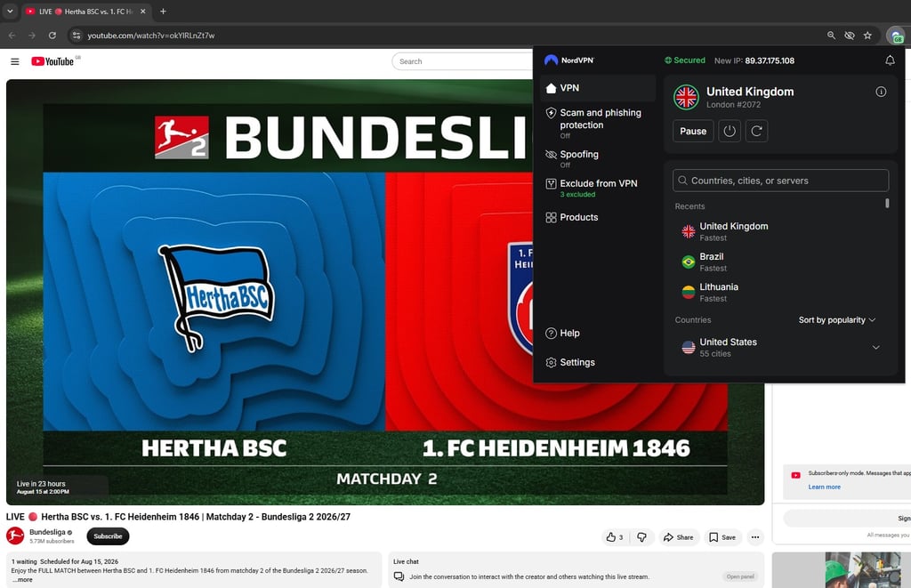Click the browser address bar URL

151,36
